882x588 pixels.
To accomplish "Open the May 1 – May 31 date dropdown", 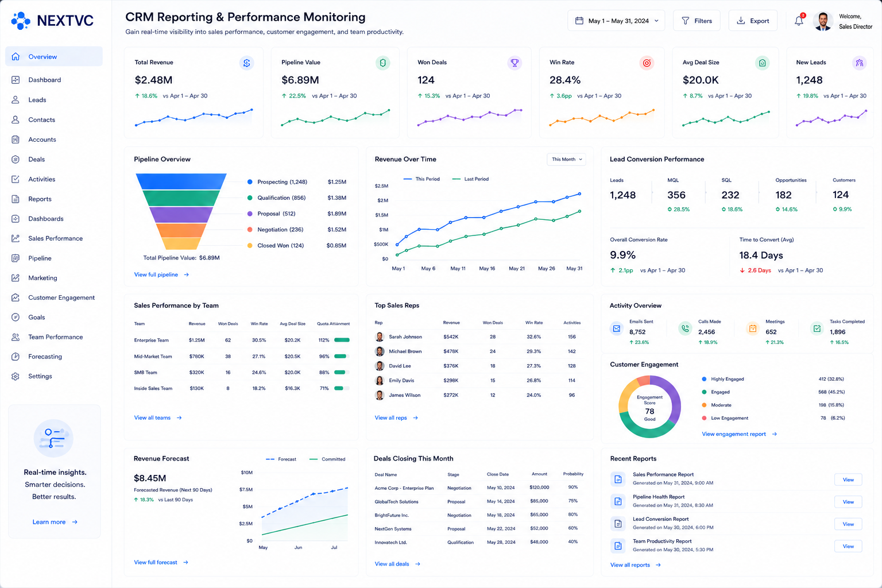I will pyautogui.click(x=616, y=21).
